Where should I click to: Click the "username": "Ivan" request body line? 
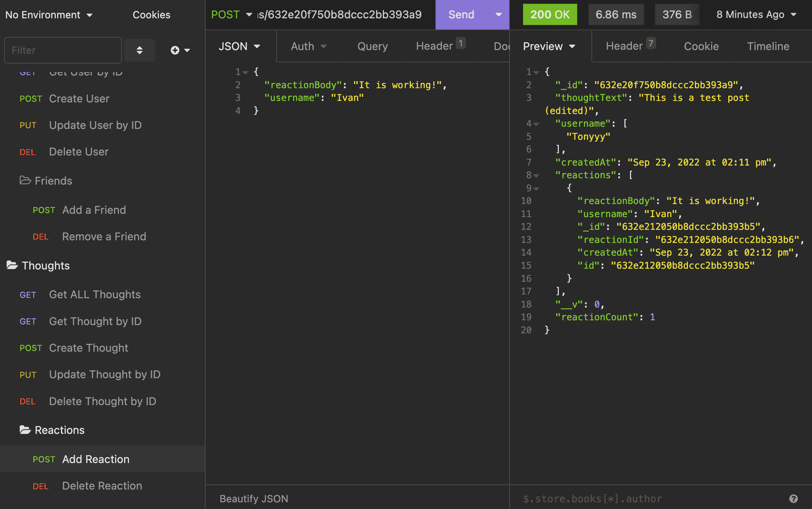point(314,98)
